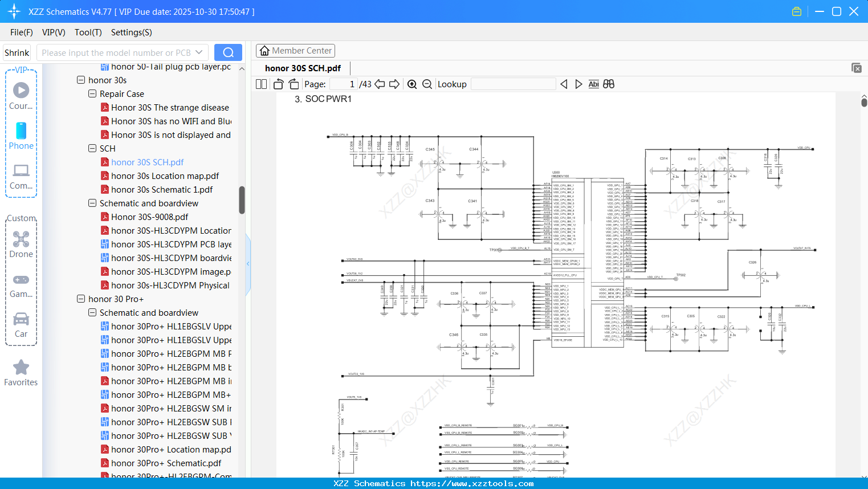Viewport: 868px width, 489px height.
Task: Open the Tool(T) menu
Action: point(88,32)
